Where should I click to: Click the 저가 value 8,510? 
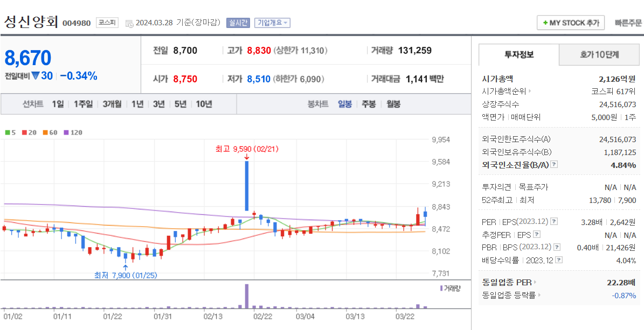[259, 79]
